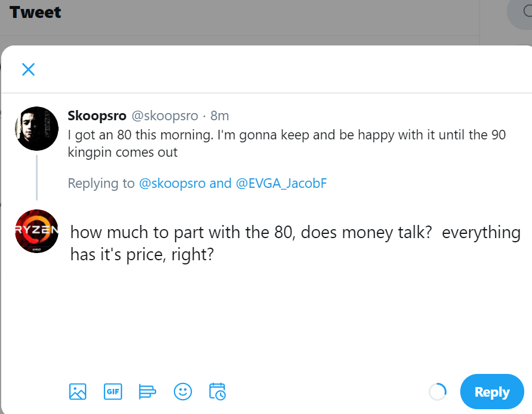The image size is (532, 414).
Task: Open the @EVGA_JacobF mention link
Action: click(282, 183)
